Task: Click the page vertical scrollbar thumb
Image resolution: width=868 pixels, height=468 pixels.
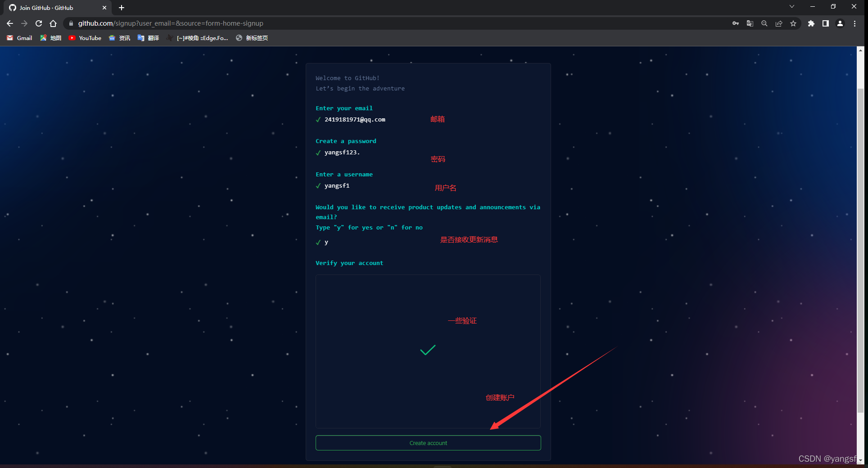Action: point(860,250)
